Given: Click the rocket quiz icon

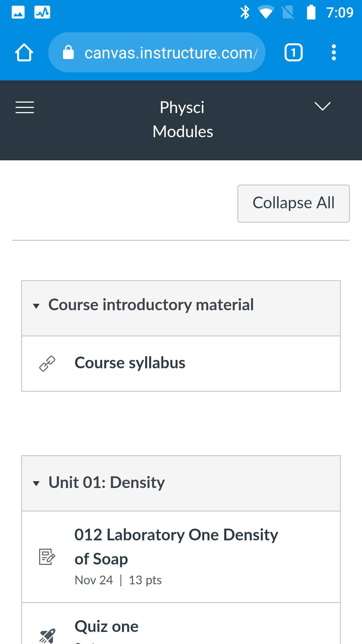Looking at the screenshot, I should pyautogui.click(x=47, y=636).
